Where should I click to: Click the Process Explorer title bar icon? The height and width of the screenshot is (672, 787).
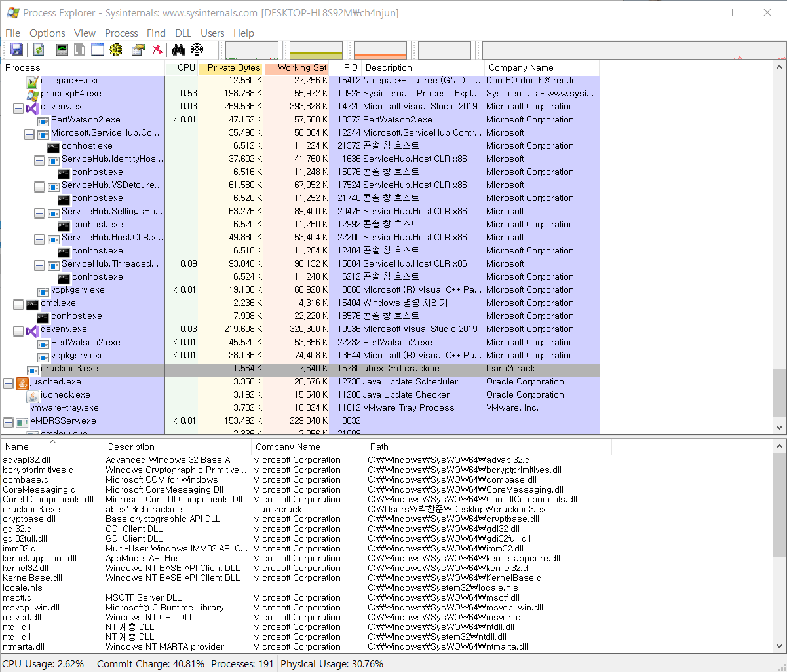(12, 12)
